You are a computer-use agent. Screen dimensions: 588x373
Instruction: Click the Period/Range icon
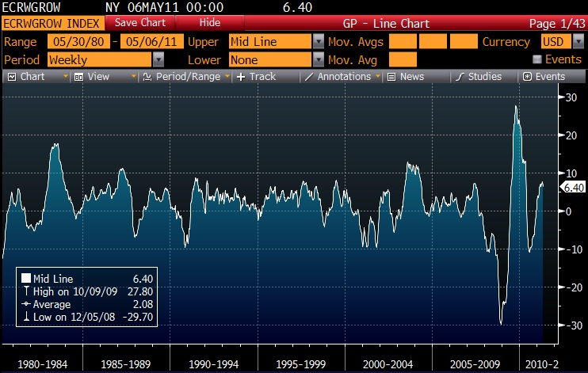click(147, 77)
